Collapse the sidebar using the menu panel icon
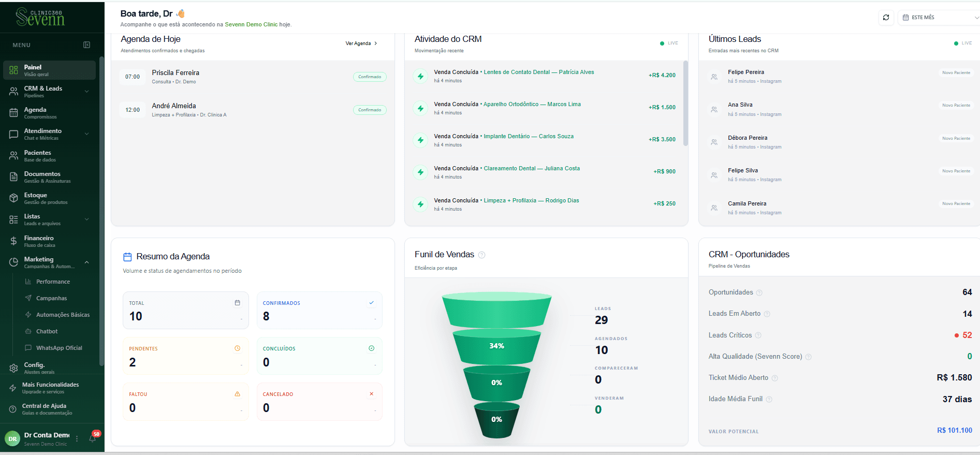 [87, 45]
